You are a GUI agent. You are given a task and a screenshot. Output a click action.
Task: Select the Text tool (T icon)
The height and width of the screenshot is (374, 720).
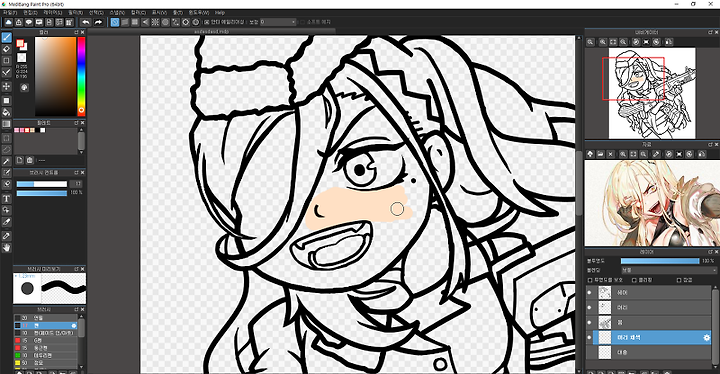pyautogui.click(x=6, y=198)
